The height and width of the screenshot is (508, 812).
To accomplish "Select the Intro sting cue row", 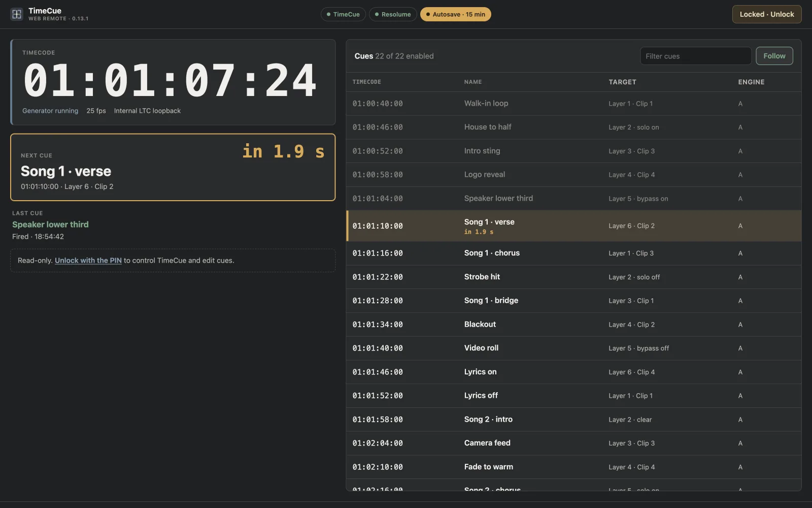I will pos(573,151).
